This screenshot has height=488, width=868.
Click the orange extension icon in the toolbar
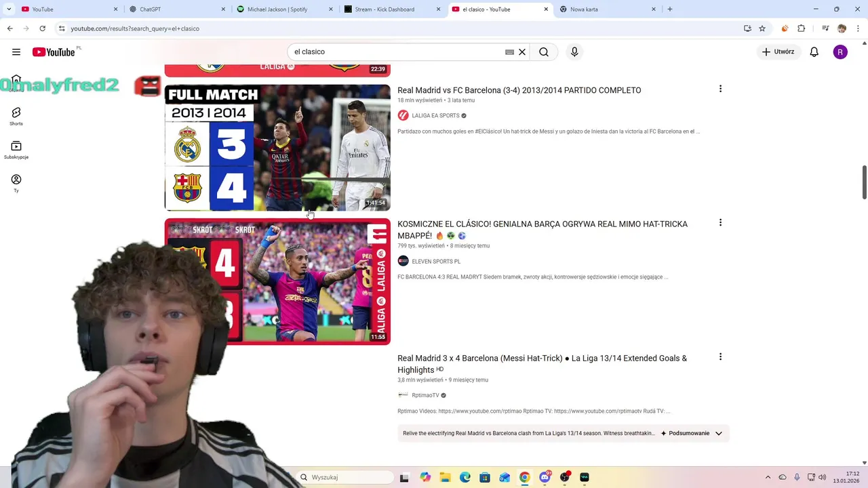coord(785,28)
